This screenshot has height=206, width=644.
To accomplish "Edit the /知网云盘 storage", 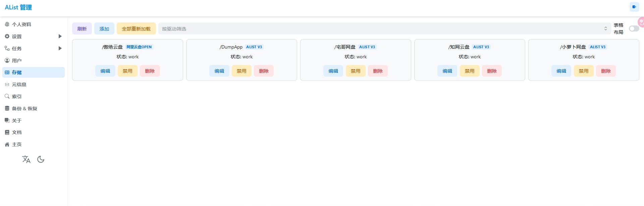I will pos(447,71).
